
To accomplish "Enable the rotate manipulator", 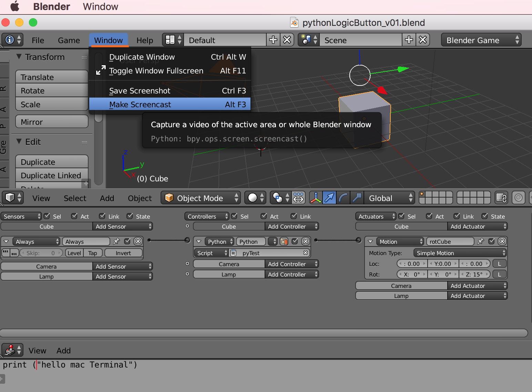I will [343, 198].
